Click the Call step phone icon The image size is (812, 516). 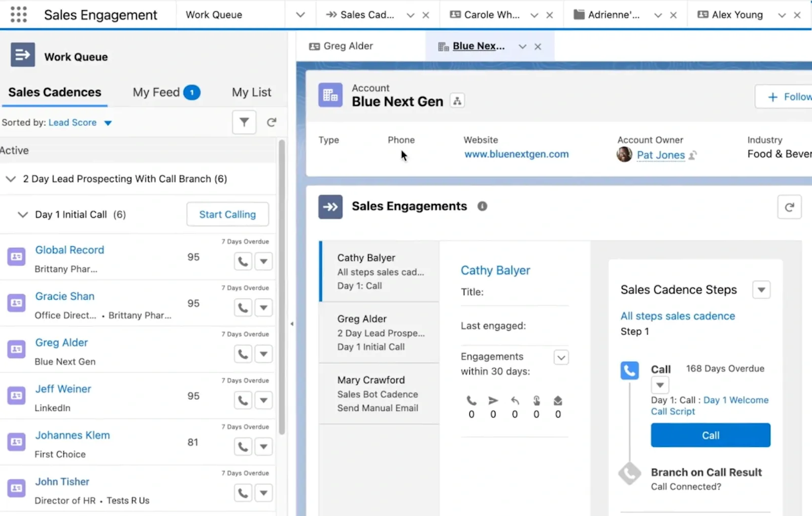(x=629, y=370)
